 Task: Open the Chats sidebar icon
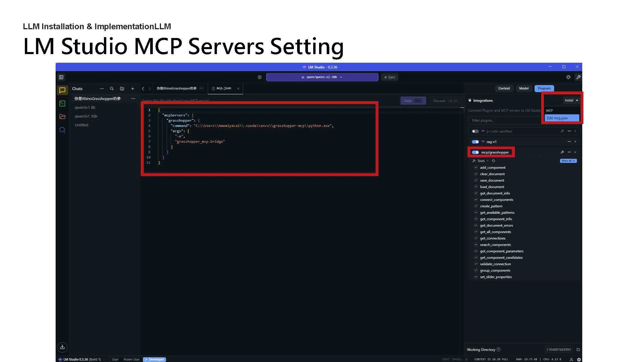62,90
